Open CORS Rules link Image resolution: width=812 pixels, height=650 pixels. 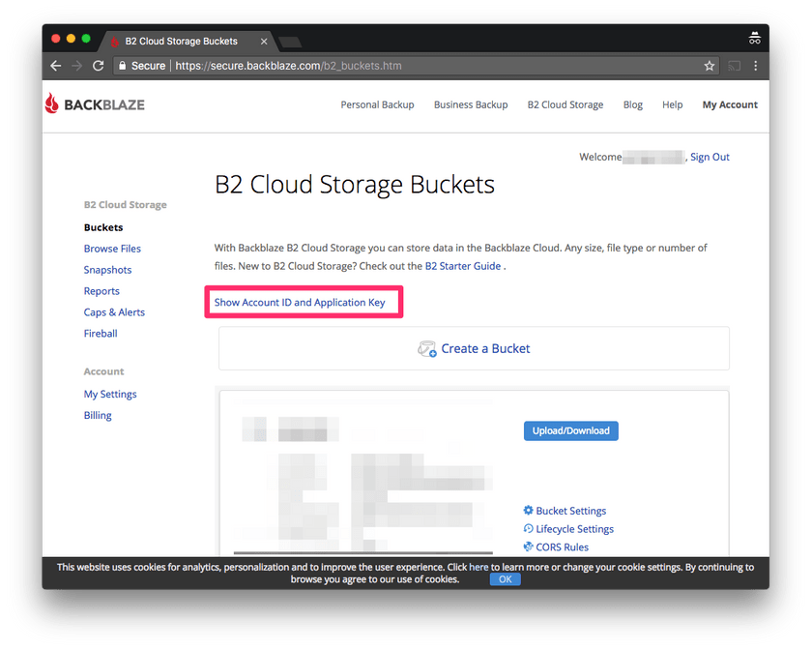[562, 547]
